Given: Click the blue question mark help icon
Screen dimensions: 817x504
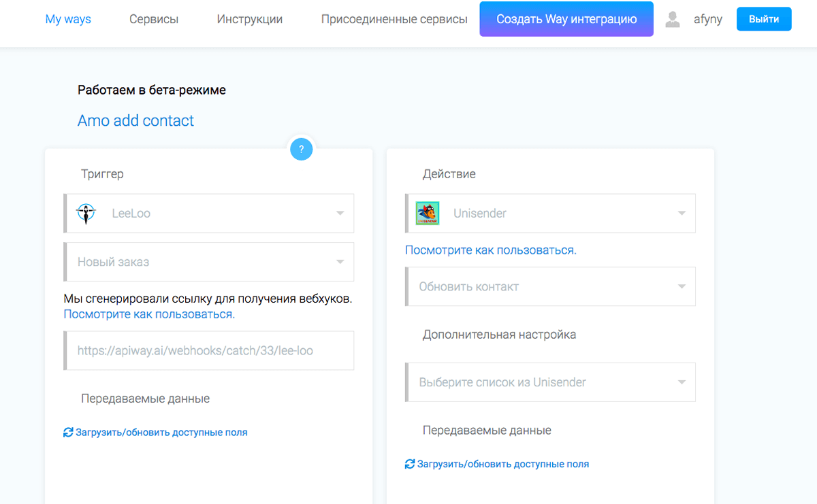Looking at the screenshot, I should 301,149.
